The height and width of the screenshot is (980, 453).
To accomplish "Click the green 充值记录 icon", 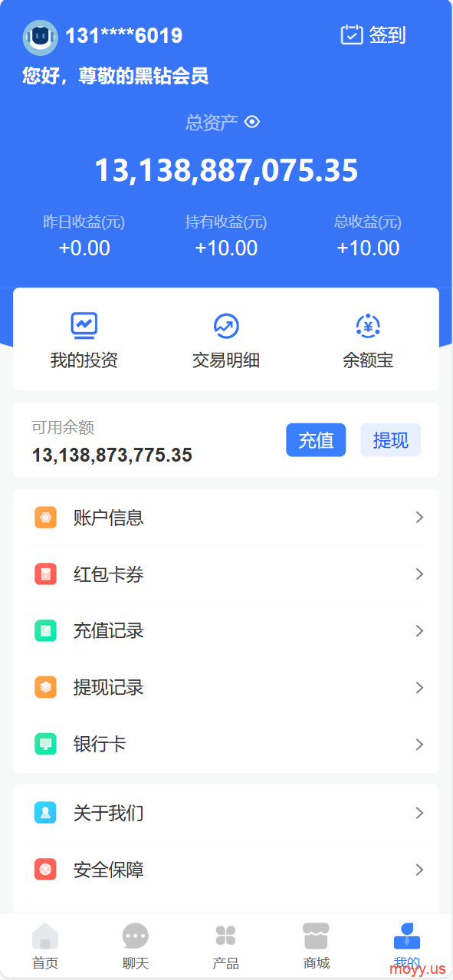I will tap(45, 631).
